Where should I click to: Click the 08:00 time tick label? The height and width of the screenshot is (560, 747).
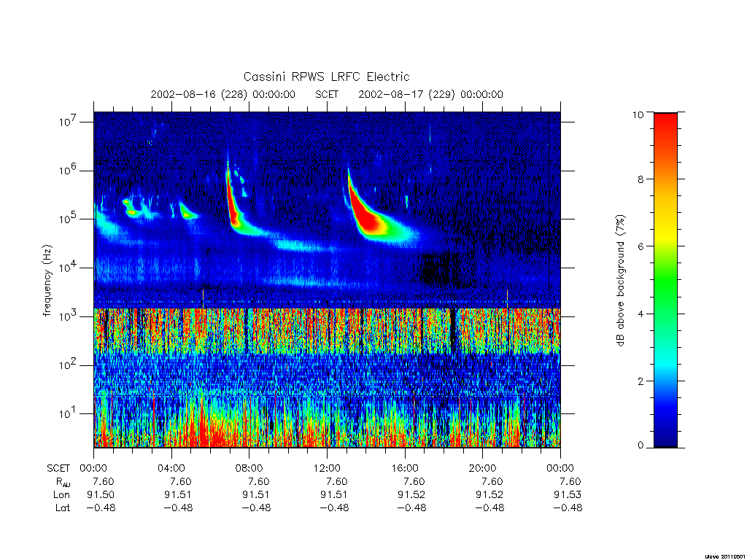click(x=249, y=468)
